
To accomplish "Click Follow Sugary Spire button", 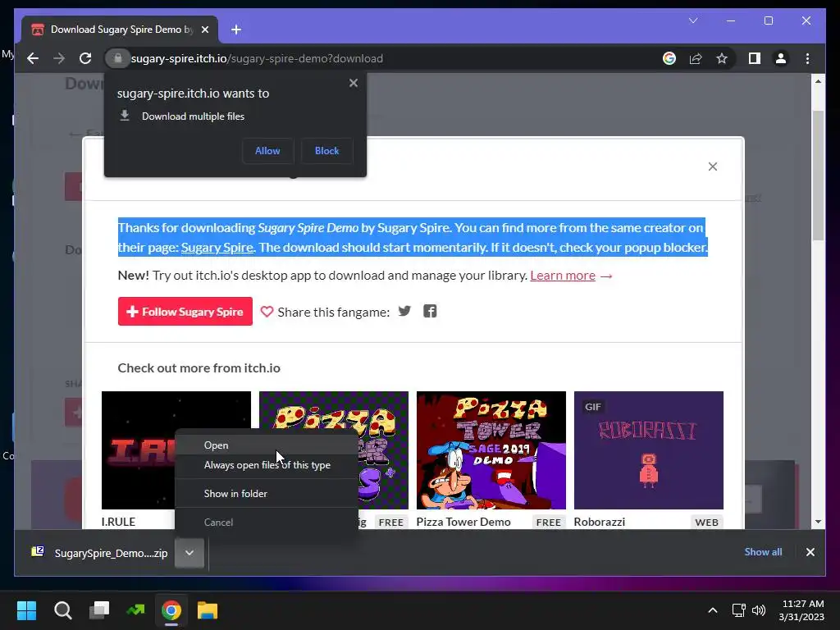I will click(185, 311).
